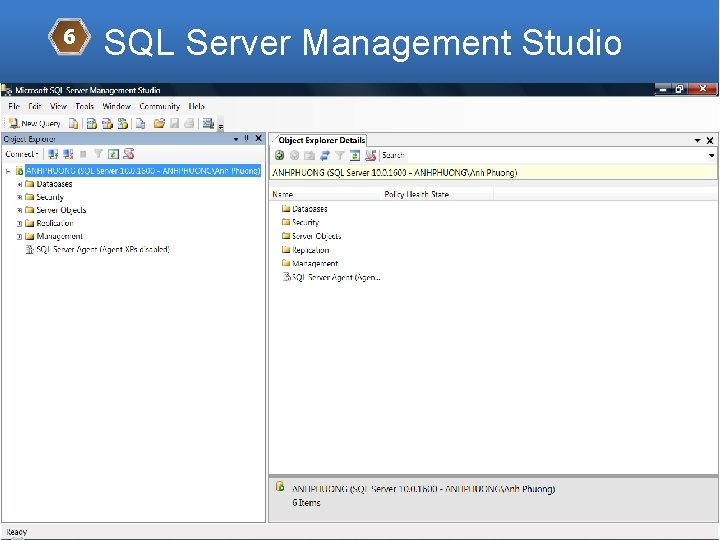
Task: Collapse the ANHPHUONG server node in tree
Action: click(8, 171)
